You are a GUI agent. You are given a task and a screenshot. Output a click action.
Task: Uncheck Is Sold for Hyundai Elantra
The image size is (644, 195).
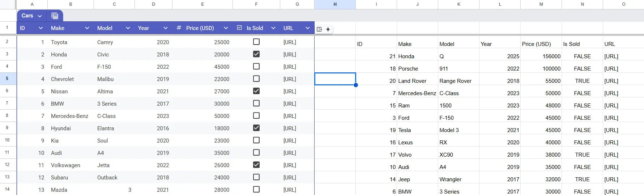coord(256,128)
